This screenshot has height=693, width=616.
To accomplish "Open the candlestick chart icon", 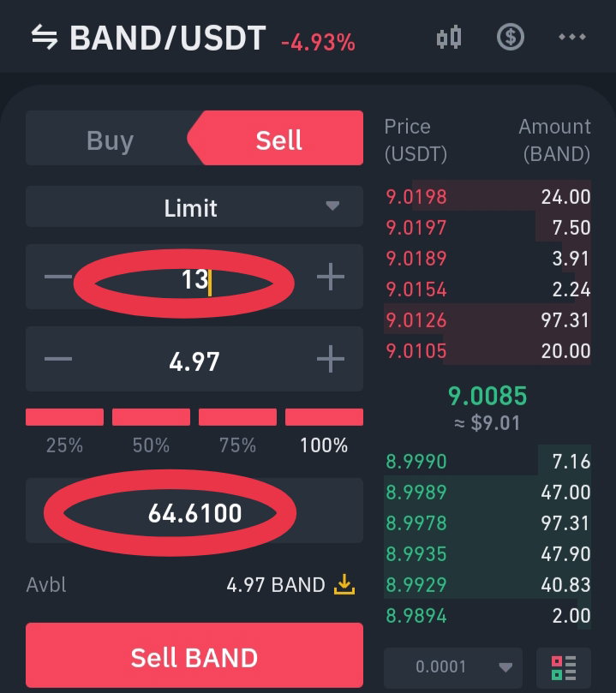I will click(x=449, y=37).
